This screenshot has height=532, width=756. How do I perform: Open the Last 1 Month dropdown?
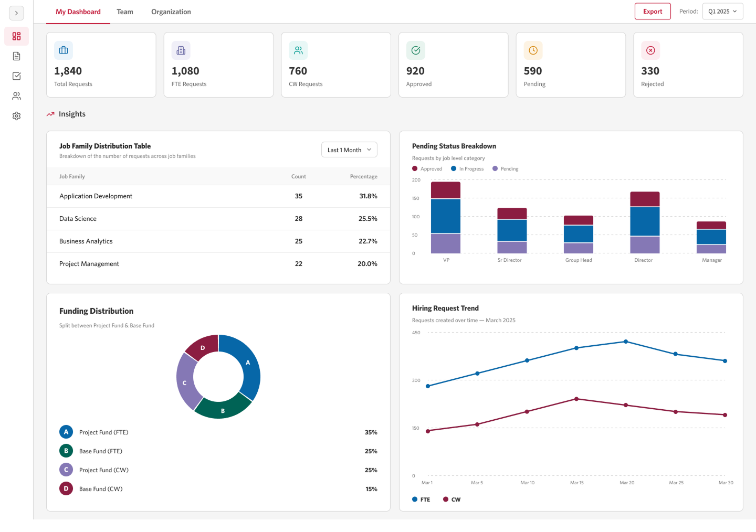pyautogui.click(x=349, y=150)
